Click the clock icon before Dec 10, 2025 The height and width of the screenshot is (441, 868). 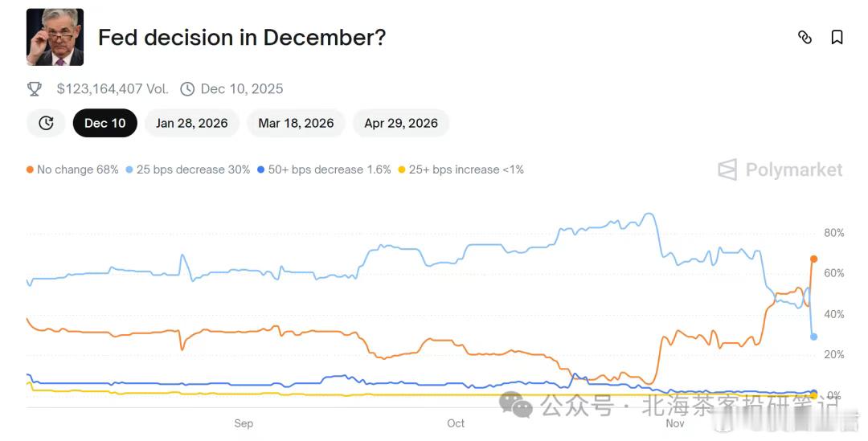(187, 88)
